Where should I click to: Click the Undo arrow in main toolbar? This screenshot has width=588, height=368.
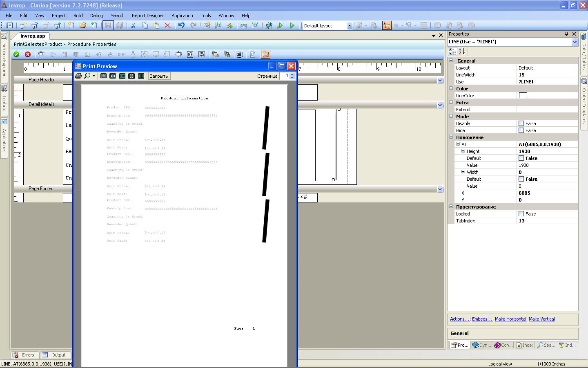tap(181, 25)
